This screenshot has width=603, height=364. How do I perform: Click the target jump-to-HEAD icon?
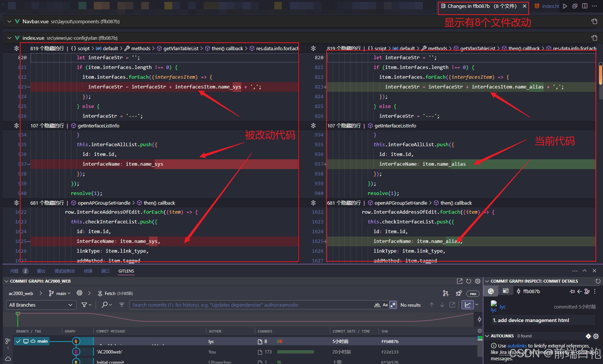[x=80, y=293]
